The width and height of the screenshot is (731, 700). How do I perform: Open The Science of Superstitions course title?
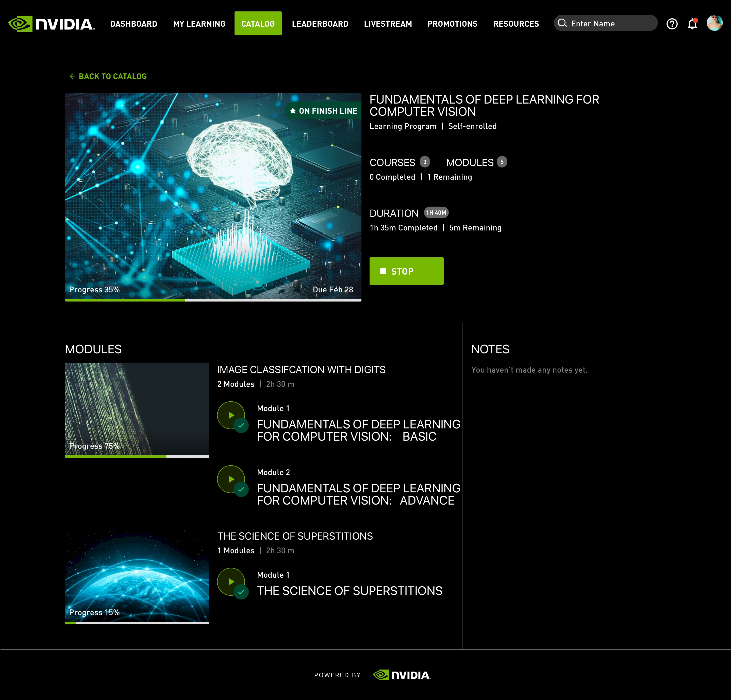[295, 536]
